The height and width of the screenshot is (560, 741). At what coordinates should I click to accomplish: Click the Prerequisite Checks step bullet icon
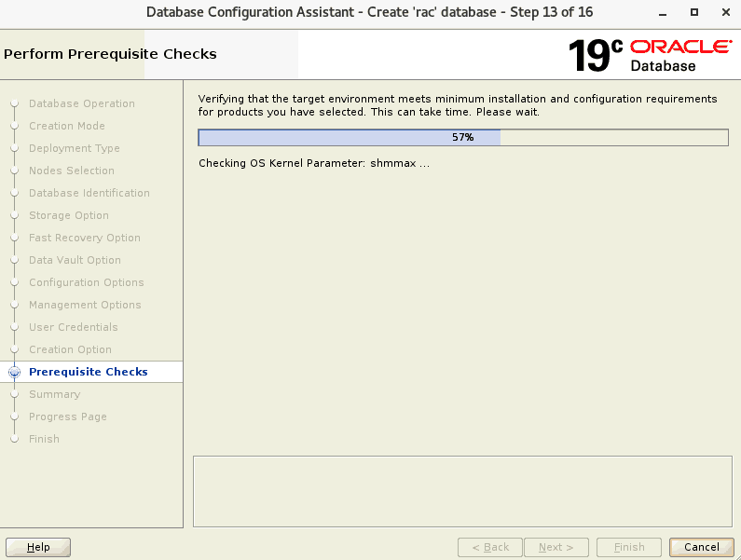click(15, 373)
